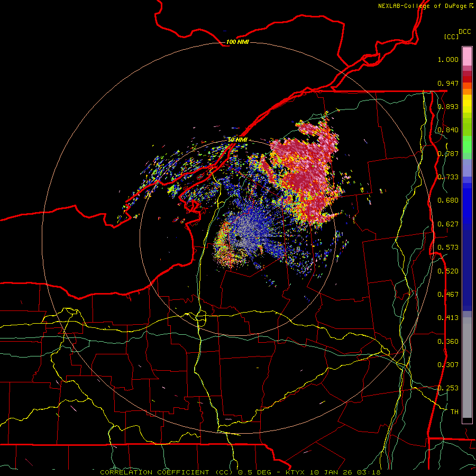Click the TH threshold label
The image size is (476, 476).
click(454, 412)
